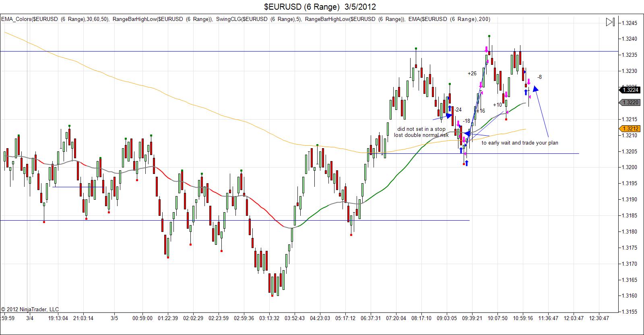
Task: Click the 1.3155 price axis label
Action: click(630, 312)
